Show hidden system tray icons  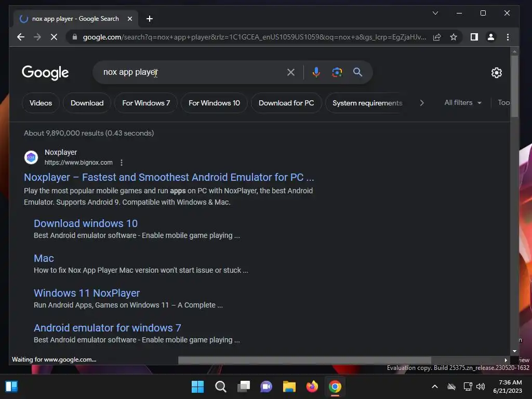tap(435, 387)
